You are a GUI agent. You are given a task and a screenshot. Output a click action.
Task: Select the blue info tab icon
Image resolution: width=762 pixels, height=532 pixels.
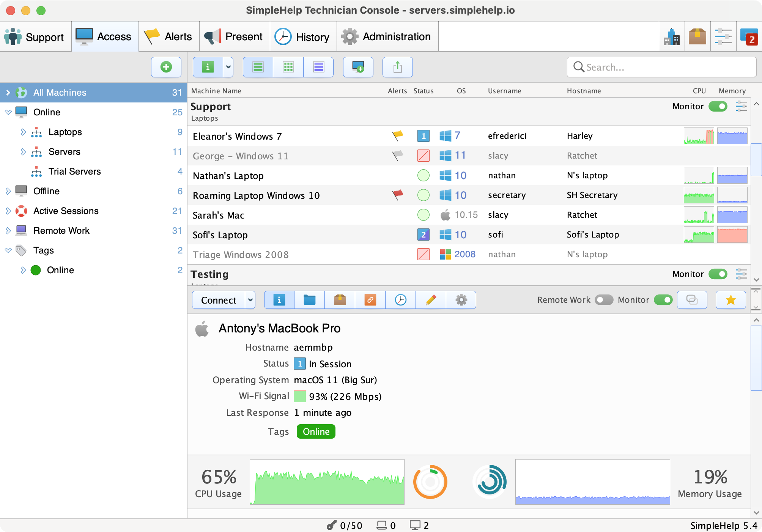[x=279, y=300]
